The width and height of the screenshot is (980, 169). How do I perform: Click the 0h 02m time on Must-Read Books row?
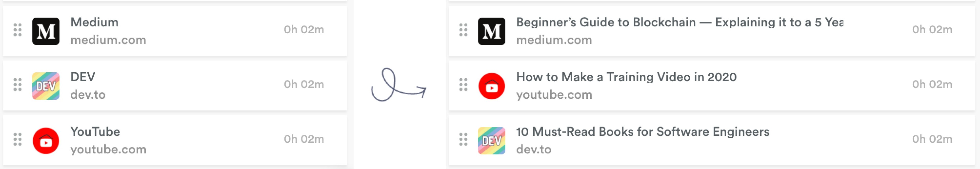click(932, 139)
